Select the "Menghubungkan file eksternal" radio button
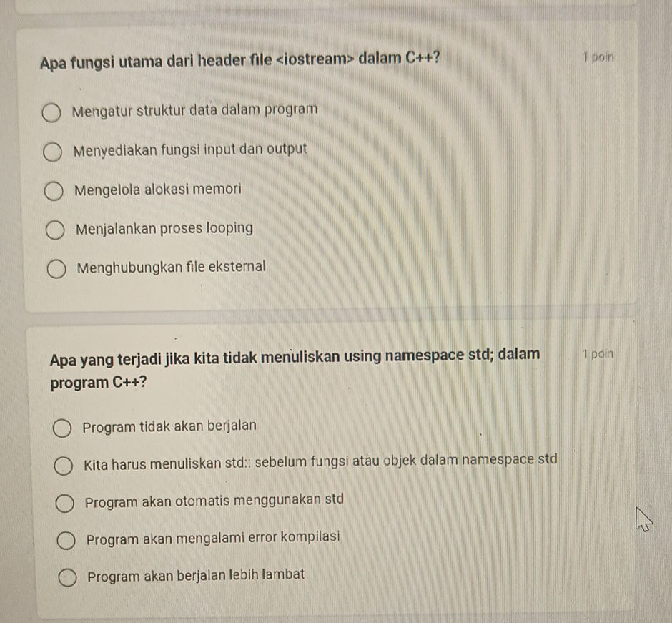Screen dimensions: 672x623 tap(58, 270)
